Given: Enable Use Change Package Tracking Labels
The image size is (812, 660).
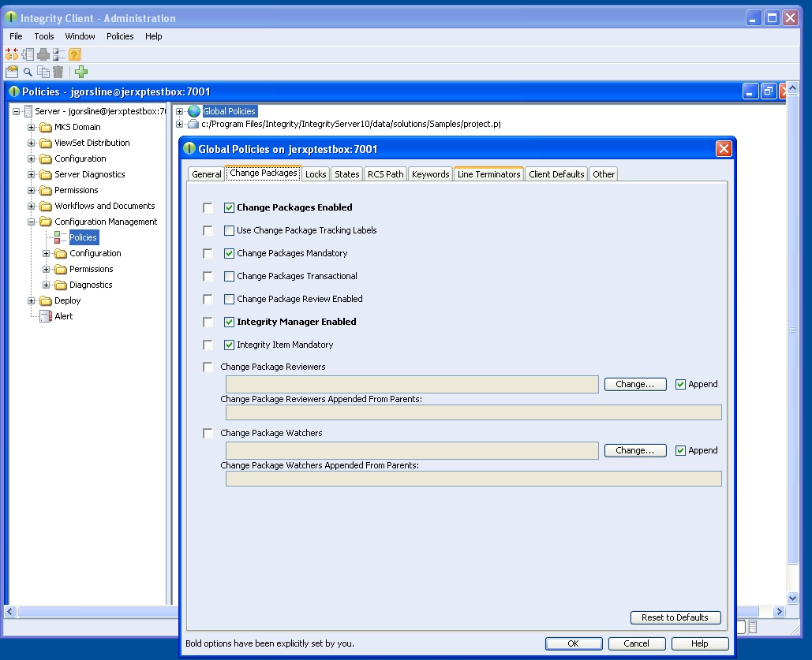Looking at the screenshot, I should point(229,230).
